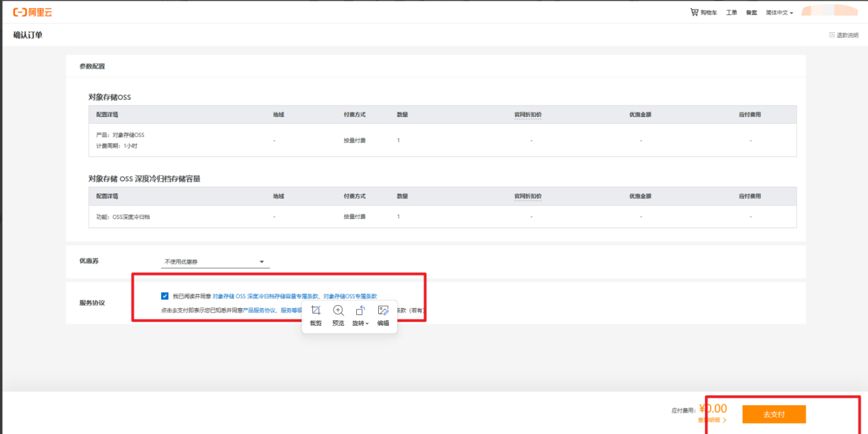Open the 产品服务协议 link
This screenshot has width=868, height=434.
pyautogui.click(x=260, y=310)
